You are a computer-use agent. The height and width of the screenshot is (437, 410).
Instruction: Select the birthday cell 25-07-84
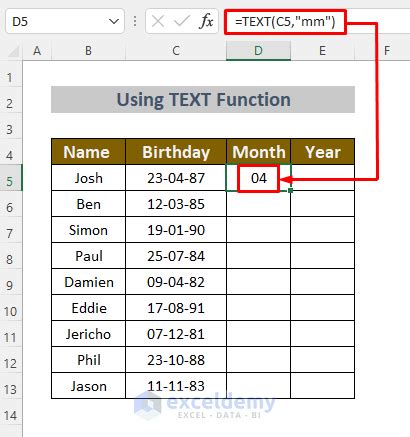click(176, 256)
